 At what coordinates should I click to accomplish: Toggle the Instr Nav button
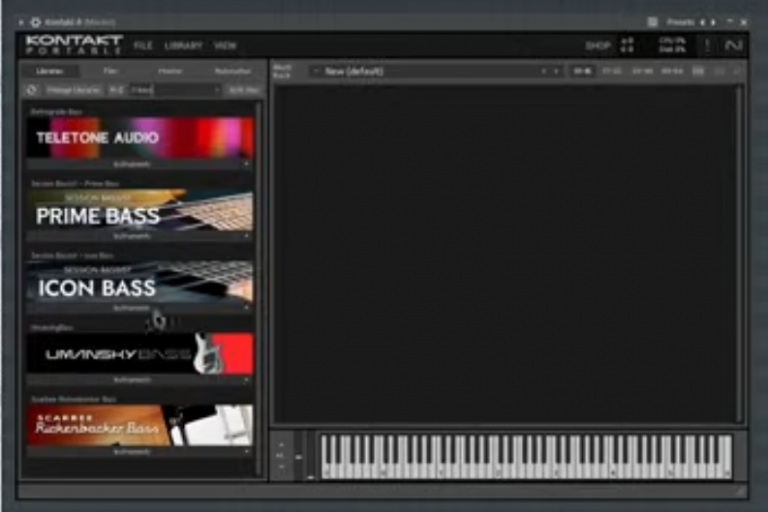pos(243,90)
